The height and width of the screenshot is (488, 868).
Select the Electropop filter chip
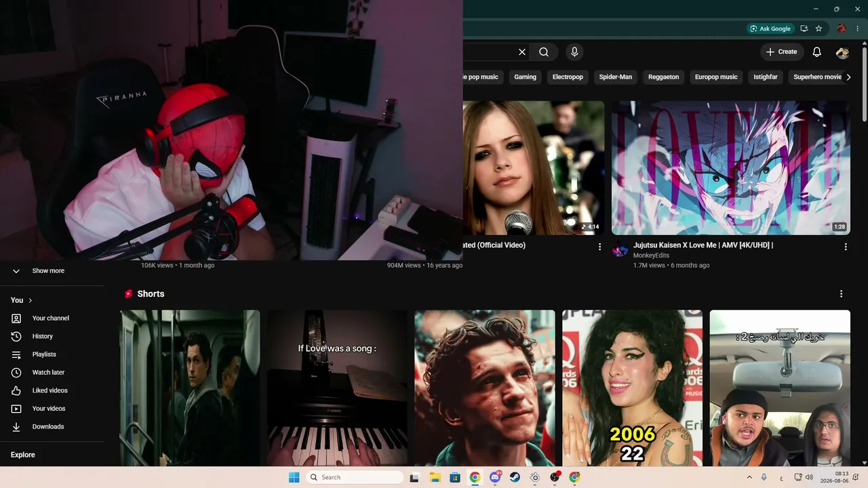tap(568, 77)
